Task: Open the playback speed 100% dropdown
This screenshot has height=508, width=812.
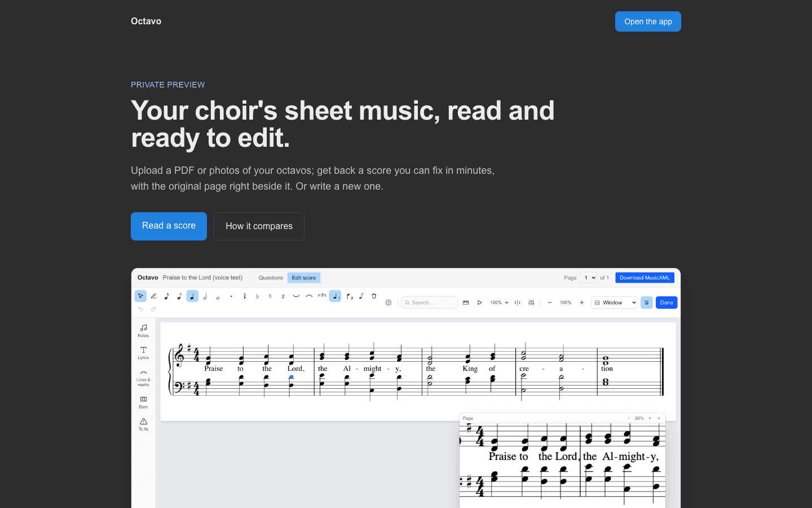Action: click(499, 303)
